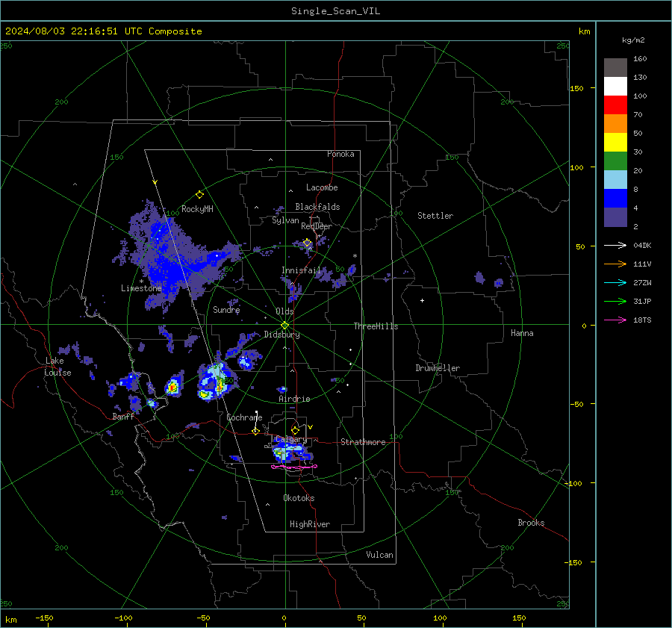672x628 pixels.
Task: Click the gray 130-160 legend color swatch
Action: (x=615, y=67)
